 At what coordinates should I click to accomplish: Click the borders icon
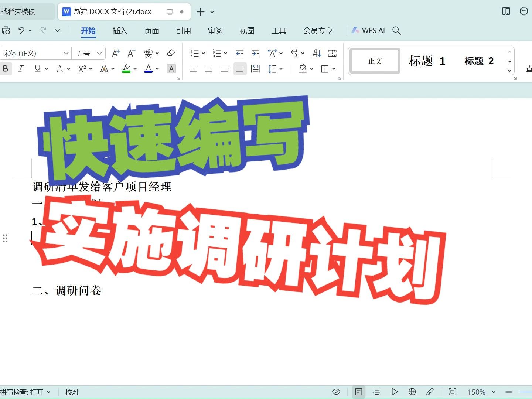325,69
